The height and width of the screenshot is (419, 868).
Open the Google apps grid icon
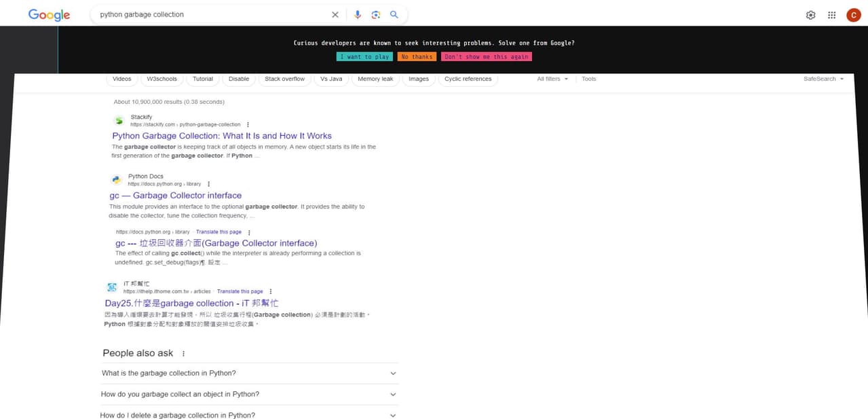pyautogui.click(x=831, y=14)
